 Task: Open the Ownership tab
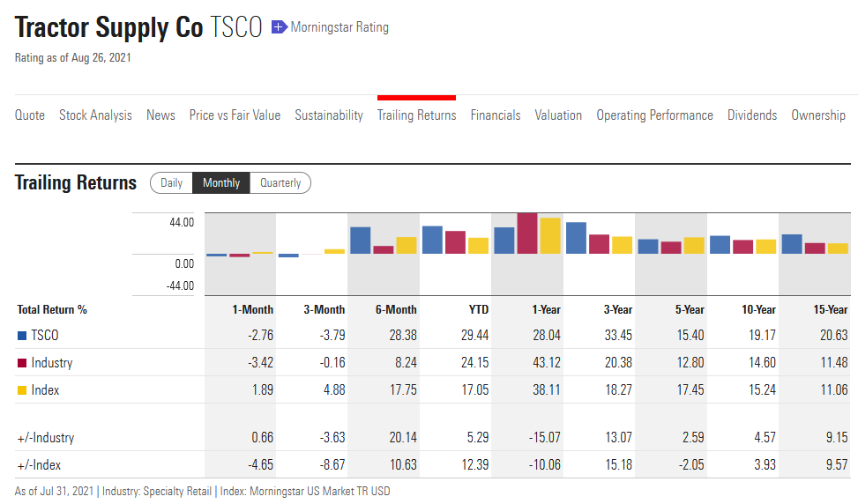point(818,115)
